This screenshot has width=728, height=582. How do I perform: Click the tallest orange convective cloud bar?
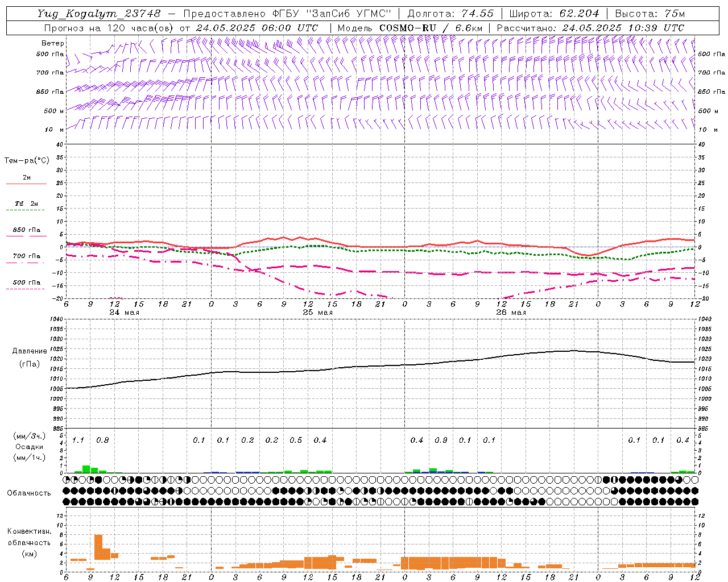coord(98,547)
